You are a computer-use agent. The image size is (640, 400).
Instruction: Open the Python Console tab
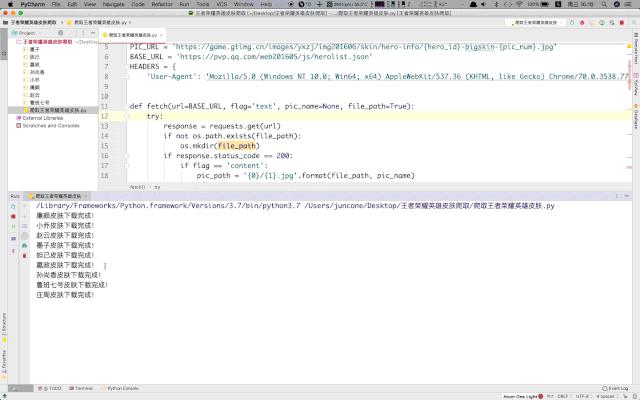pyautogui.click(x=122, y=388)
